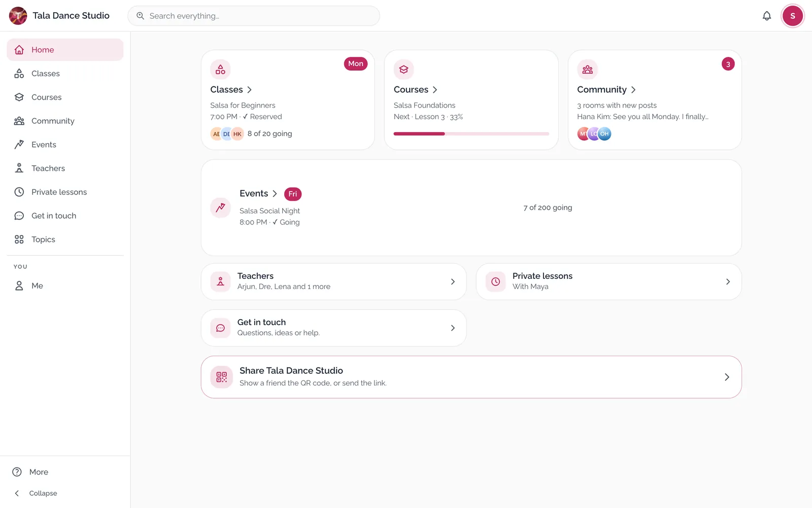Click the Community card people icon
Viewport: 812px width, 508px height.
[x=587, y=70]
